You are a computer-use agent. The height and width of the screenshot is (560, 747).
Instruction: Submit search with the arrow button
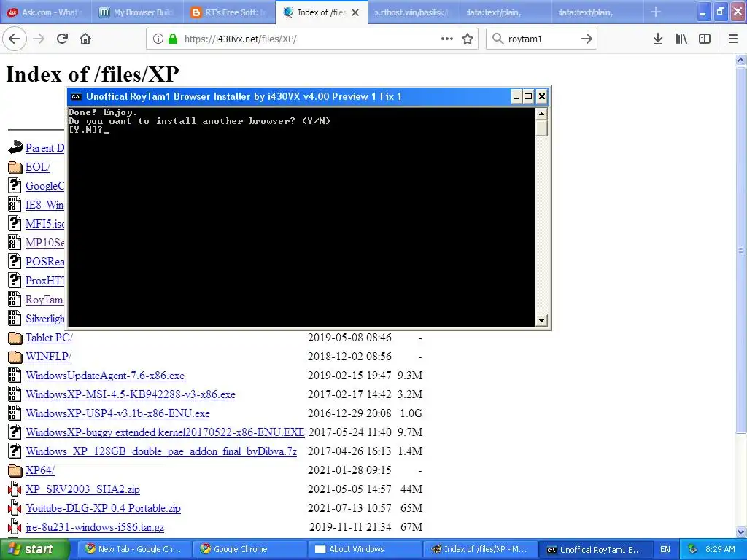pyautogui.click(x=587, y=39)
